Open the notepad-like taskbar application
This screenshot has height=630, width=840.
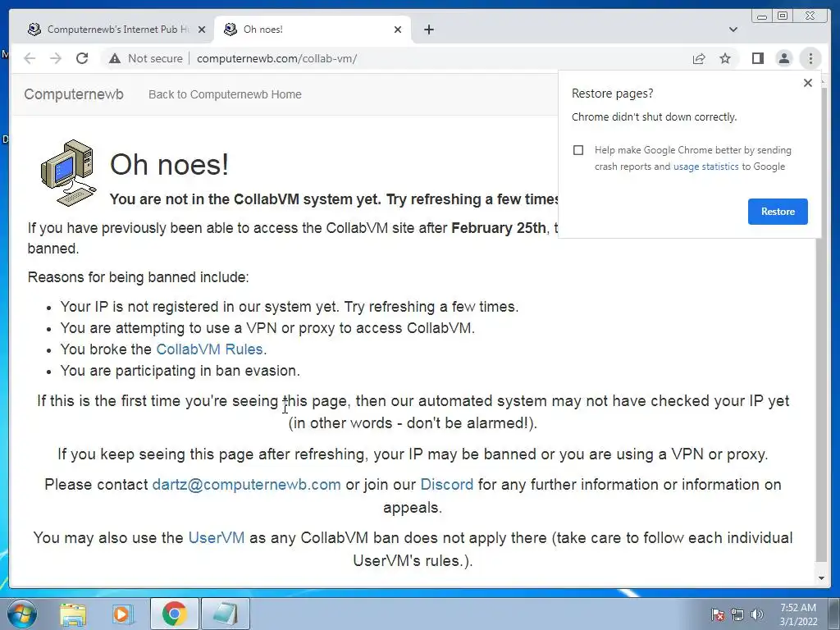(x=226, y=614)
